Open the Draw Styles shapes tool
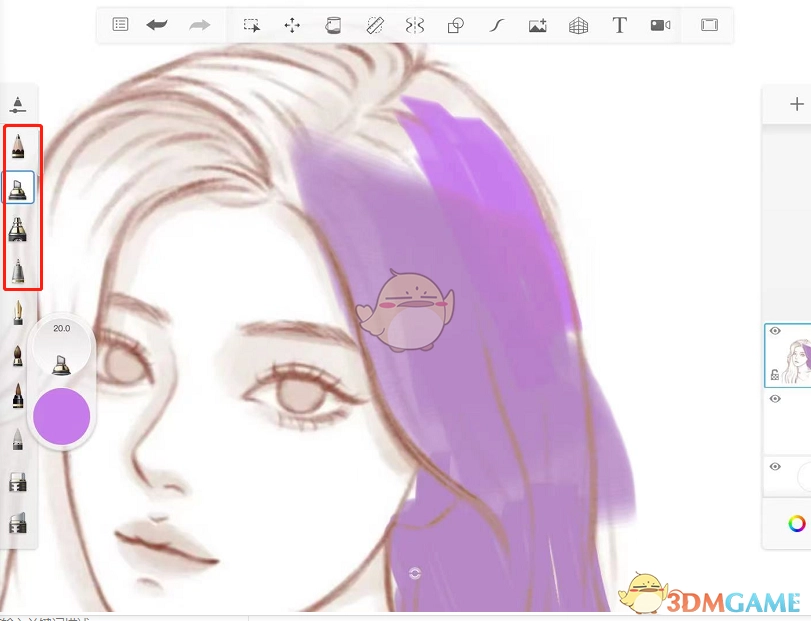Image resolution: width=811 pixels, height=621 pixels. pos(456,25)
